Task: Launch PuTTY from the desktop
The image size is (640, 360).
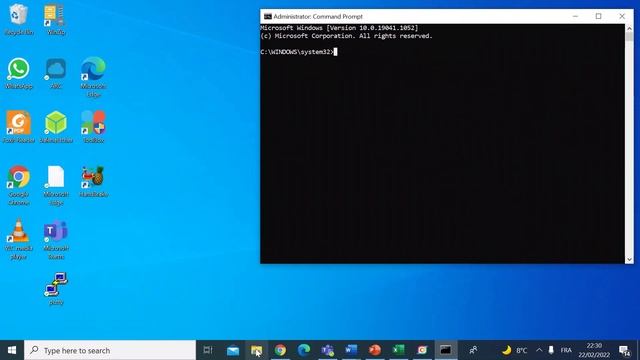Action: click(56, 289)
